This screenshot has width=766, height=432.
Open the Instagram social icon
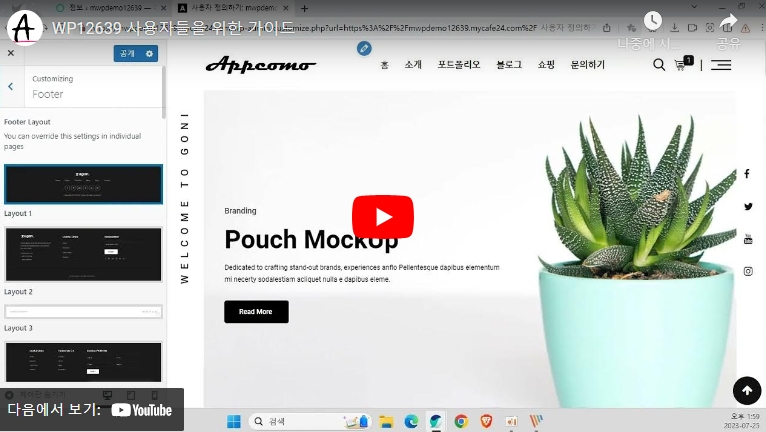[x=748, y=271]
